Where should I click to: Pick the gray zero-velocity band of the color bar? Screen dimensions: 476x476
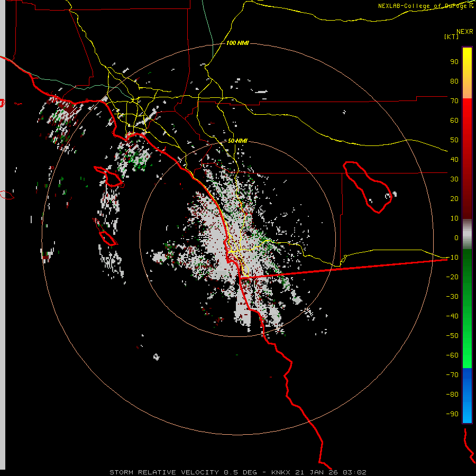tap(467, 234)
